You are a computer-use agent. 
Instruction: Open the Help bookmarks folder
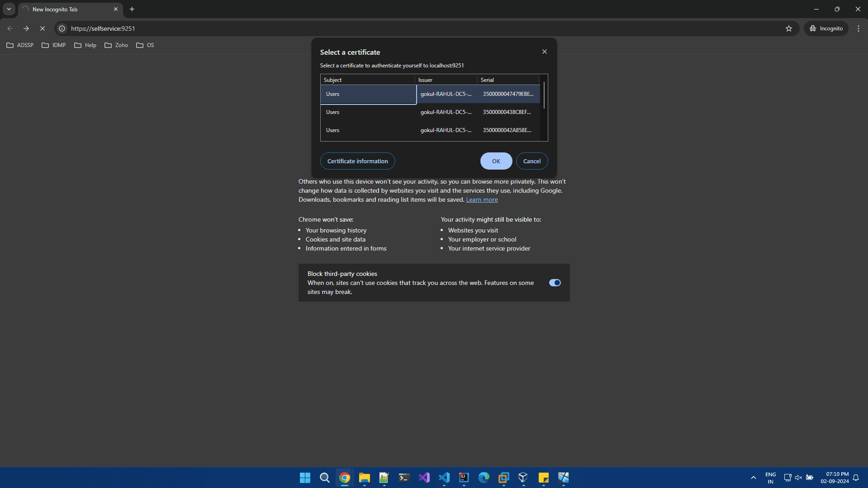(x=85, y=45)
